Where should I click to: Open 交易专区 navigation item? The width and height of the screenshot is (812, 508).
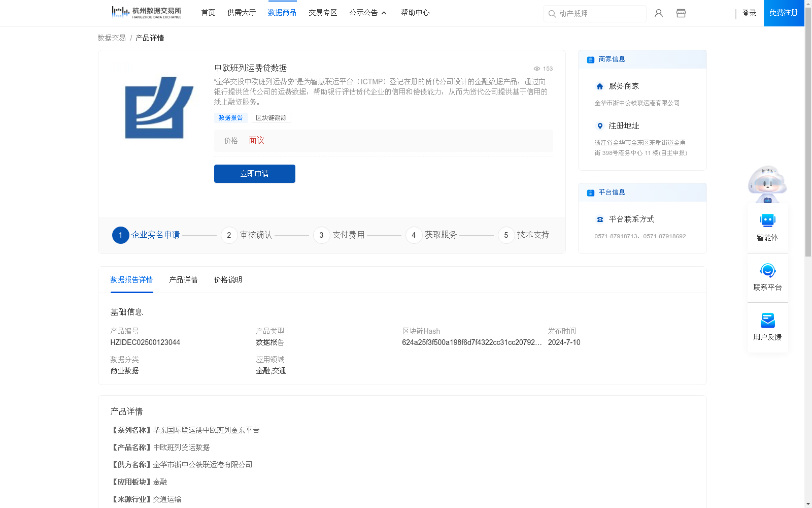coord(323,13)
